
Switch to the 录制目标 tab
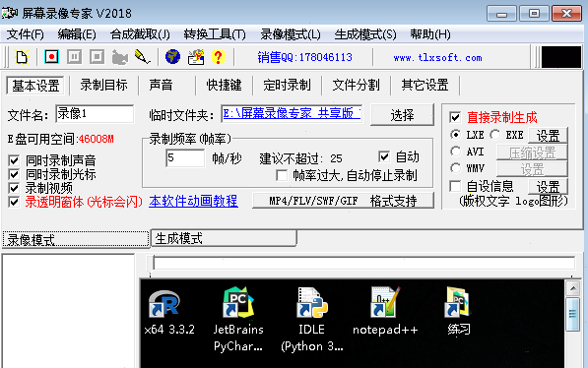(x=103, y=85)
